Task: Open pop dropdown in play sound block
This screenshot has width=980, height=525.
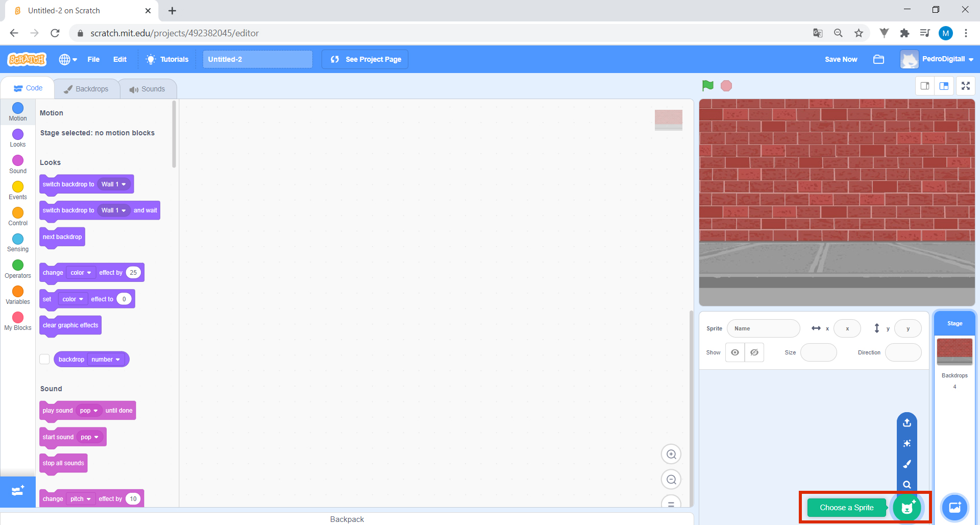Action: pos(89,411)
